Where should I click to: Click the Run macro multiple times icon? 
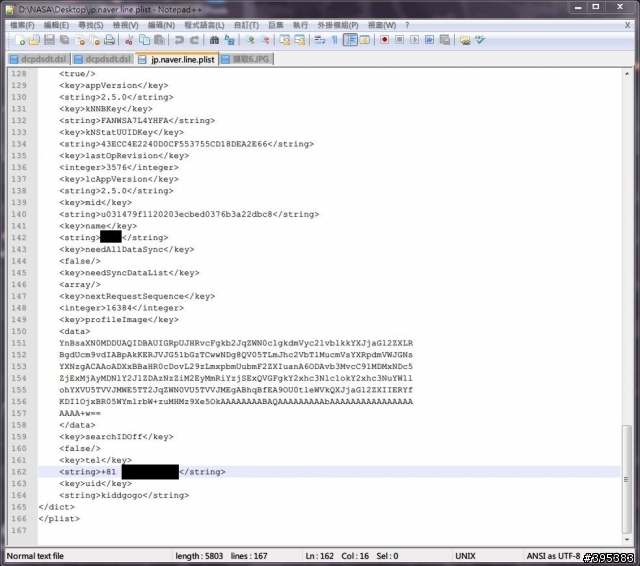(429, 40)
